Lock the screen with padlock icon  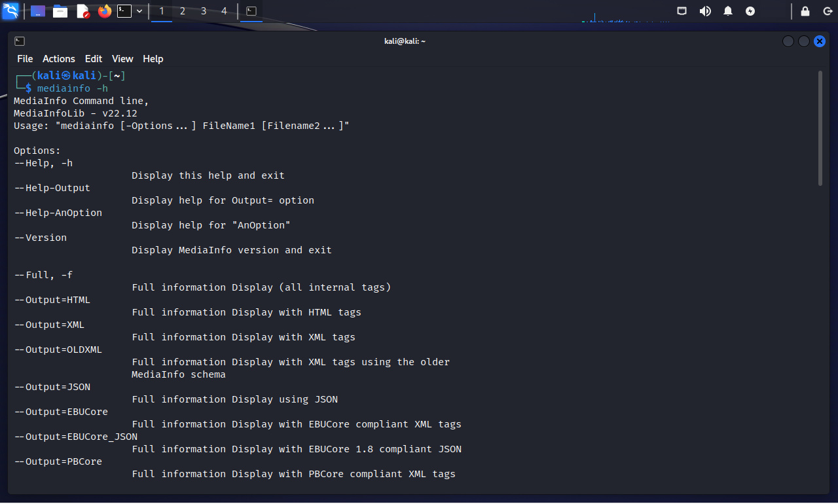pos(805,11)
